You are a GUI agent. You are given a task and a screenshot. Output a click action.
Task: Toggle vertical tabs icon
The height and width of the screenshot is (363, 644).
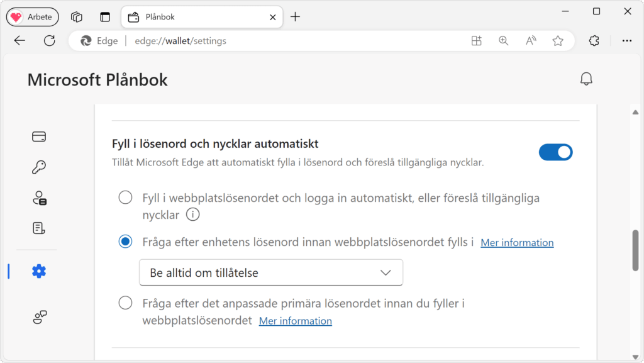(105, 17)
